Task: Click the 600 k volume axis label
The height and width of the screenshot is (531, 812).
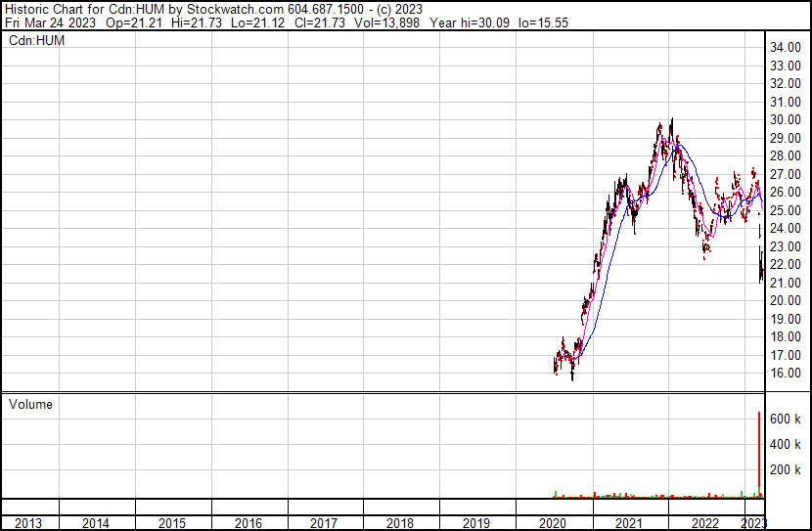Action: [x=787, y=419]
